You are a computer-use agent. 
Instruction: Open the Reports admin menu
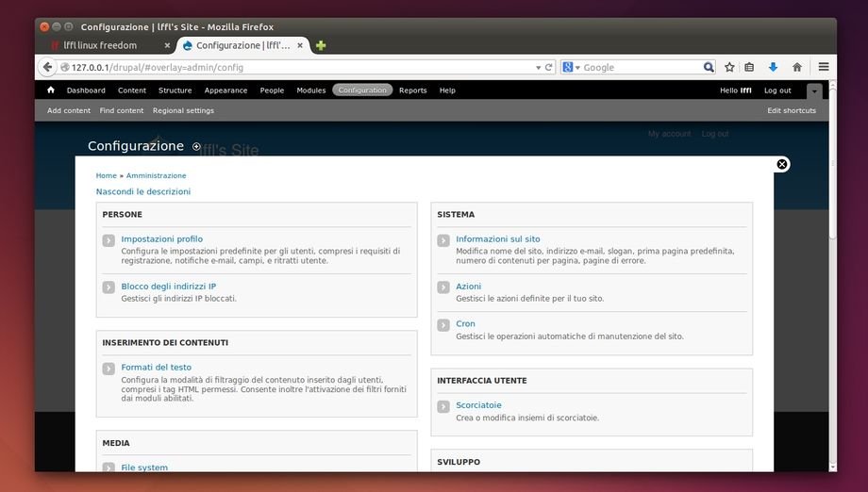pos(413,90)
